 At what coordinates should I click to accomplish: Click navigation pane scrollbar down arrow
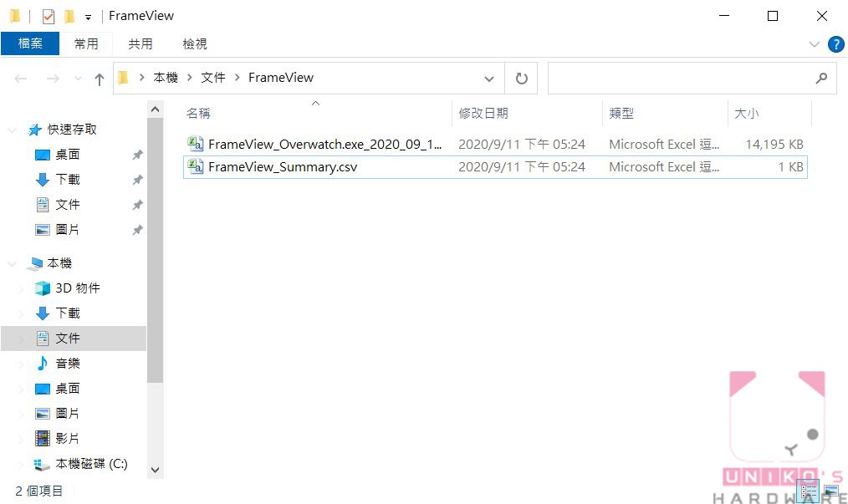[156, 470]
